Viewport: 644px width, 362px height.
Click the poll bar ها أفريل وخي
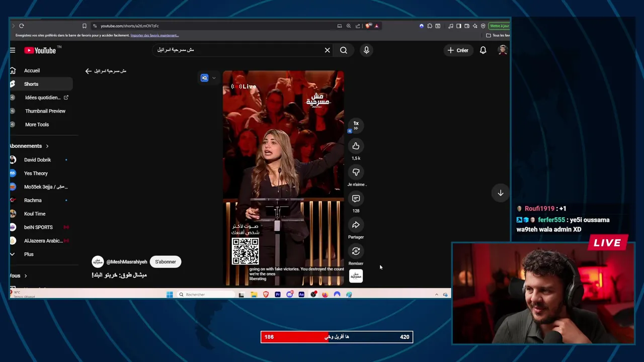[x=337, y=337]
